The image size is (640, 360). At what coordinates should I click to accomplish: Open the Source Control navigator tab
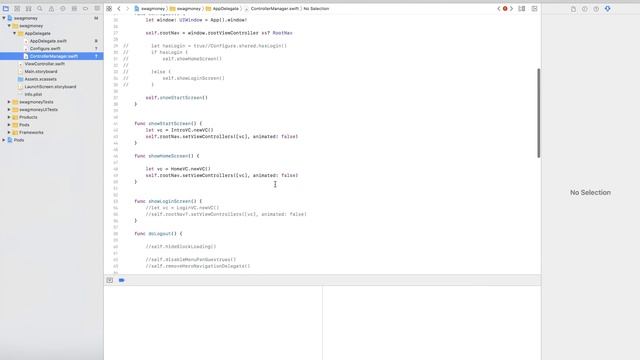[x=17, y=9]
